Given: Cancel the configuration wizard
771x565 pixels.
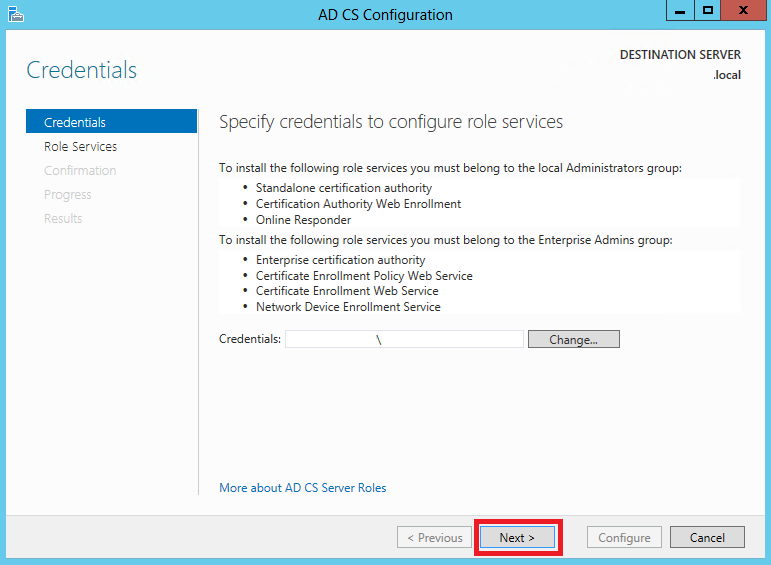Looking at the screenshot, I should pyautogui.click(x=707, y=537).
